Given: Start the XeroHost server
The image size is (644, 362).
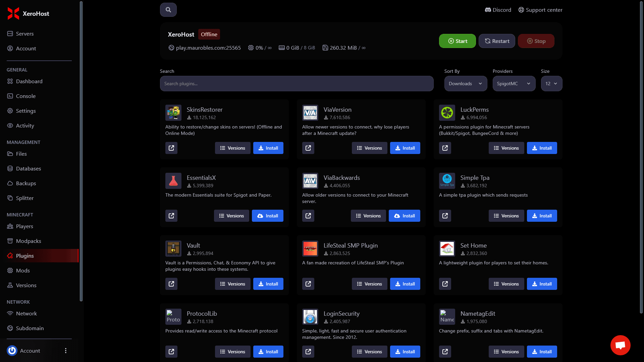Looking at the screenshot, I should click(x=457, y=41).
